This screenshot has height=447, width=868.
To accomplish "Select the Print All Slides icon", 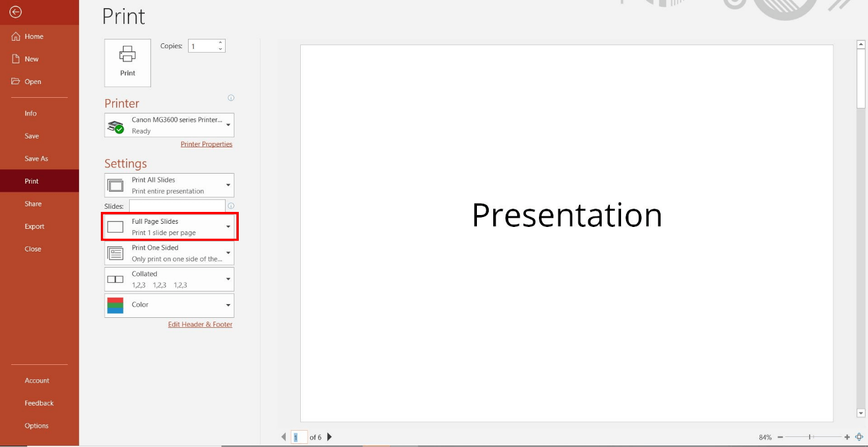I will pos(115,184).
